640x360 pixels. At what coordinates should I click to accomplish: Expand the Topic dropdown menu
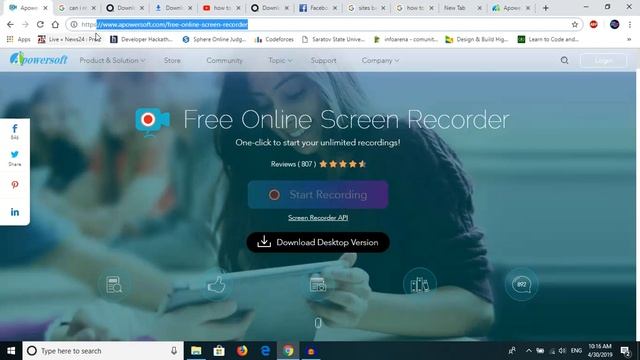point(280,60)
